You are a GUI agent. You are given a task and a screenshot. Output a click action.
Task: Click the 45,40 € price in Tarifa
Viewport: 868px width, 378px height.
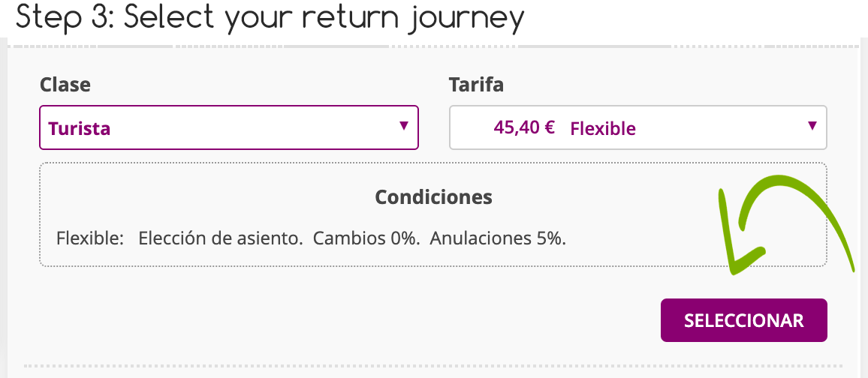coord(523,127)
